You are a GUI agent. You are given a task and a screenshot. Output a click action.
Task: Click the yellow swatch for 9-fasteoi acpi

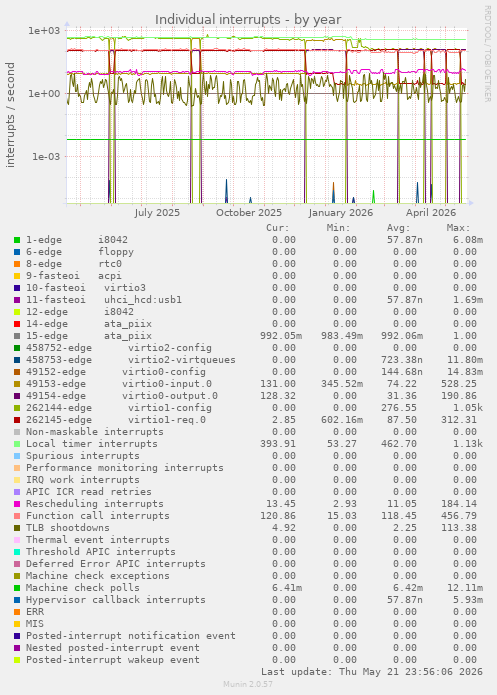coord(17,276)
